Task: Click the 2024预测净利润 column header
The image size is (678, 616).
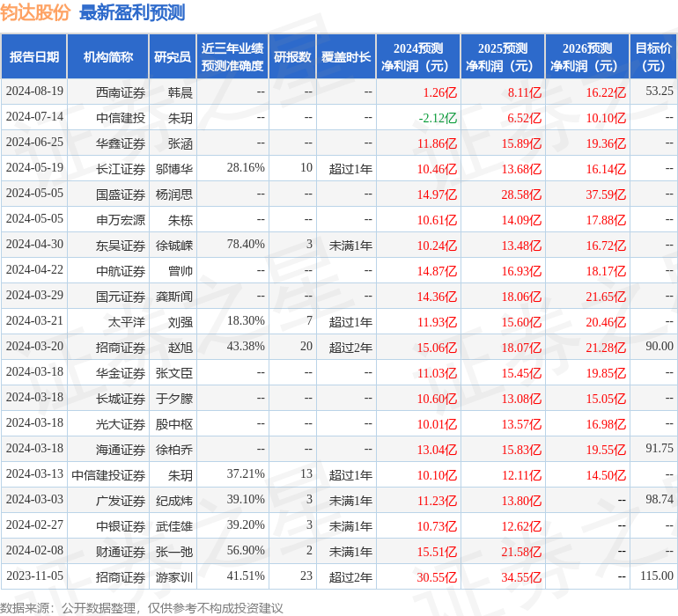Action: tap(418, 56)
